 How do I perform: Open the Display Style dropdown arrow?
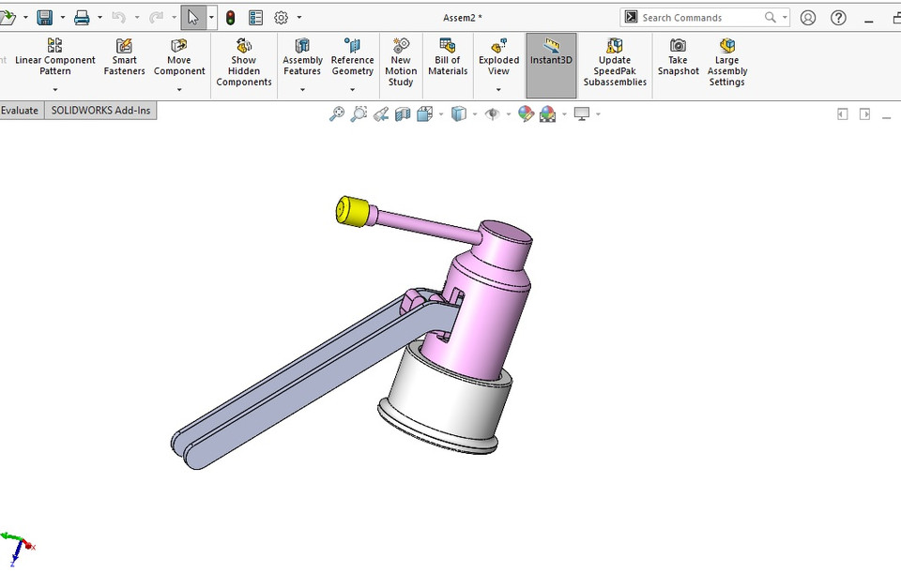pyautogui.click(x=474, y=113)
